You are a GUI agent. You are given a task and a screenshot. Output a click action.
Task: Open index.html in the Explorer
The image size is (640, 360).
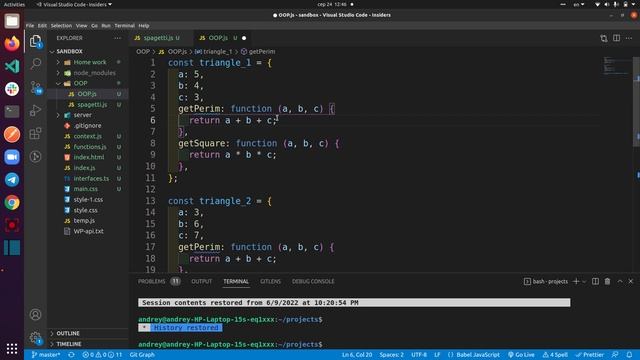point(89,157)
